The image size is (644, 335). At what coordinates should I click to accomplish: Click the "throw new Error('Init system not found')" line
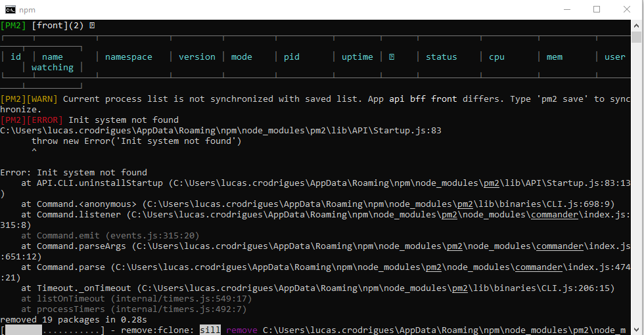tap(137, 141)
